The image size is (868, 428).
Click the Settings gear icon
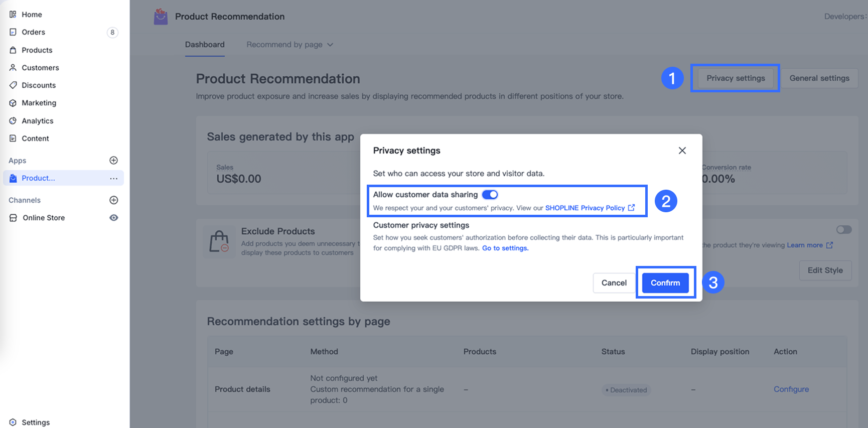13,422
